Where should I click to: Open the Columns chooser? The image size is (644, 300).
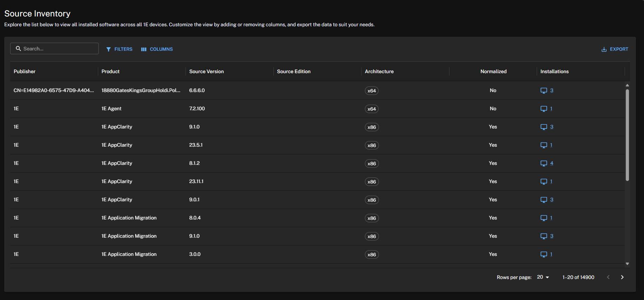point(157,49)
